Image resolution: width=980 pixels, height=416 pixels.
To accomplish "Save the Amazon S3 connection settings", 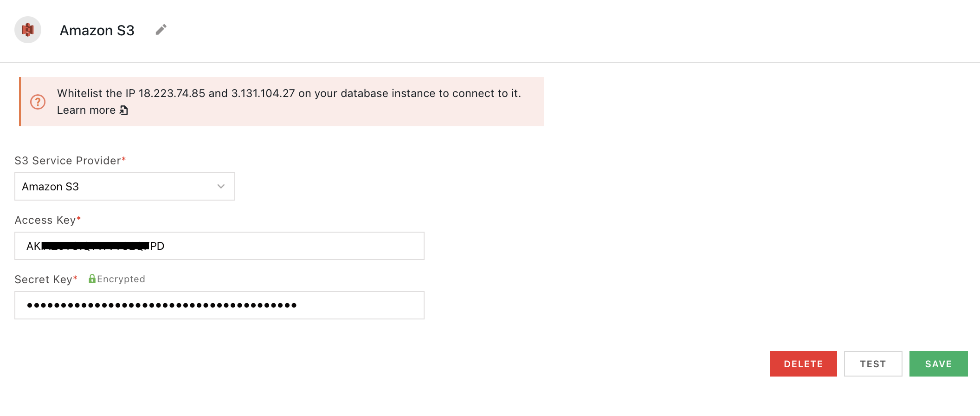I will click(x=938, y=364).
